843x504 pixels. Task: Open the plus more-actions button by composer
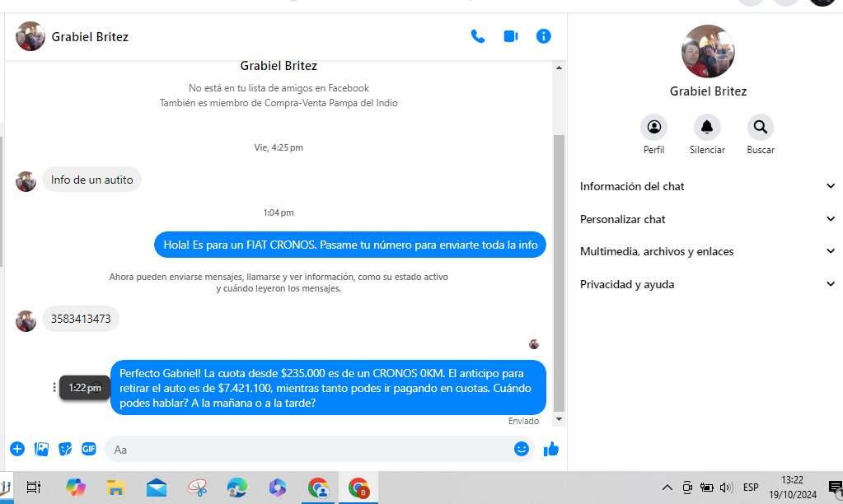17,449
